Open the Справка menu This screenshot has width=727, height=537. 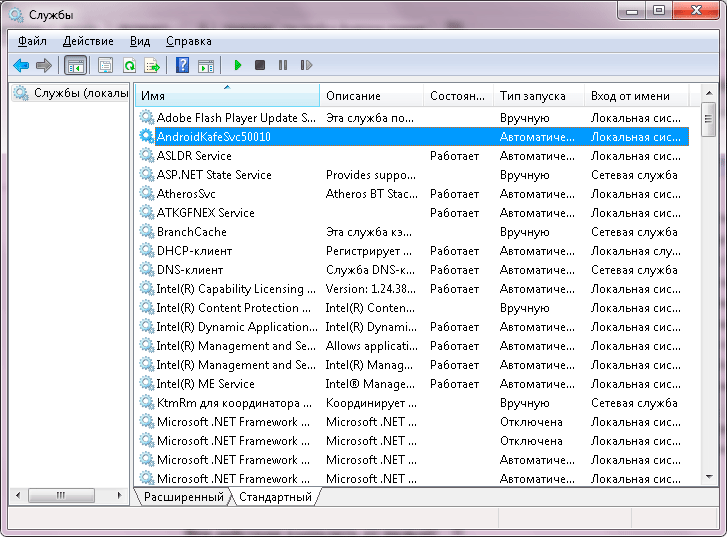click(188, 41)
